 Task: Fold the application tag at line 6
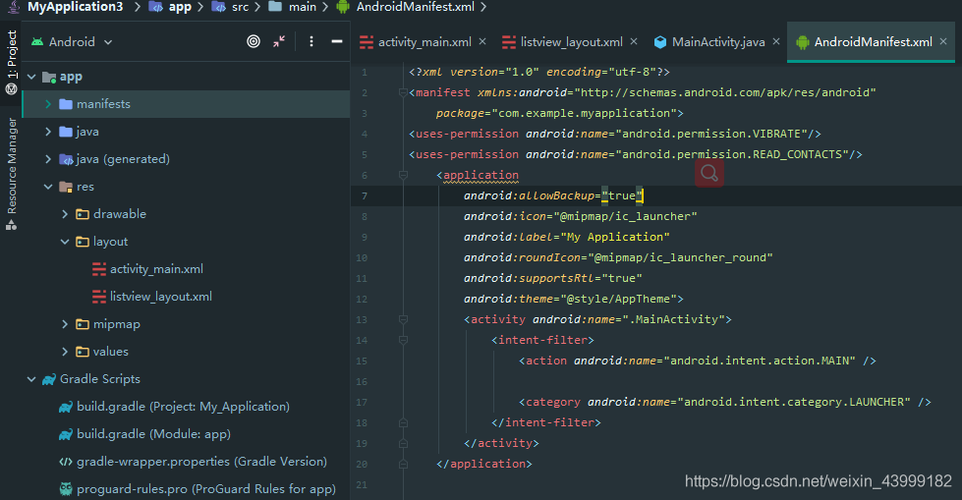tap(403, 175)
